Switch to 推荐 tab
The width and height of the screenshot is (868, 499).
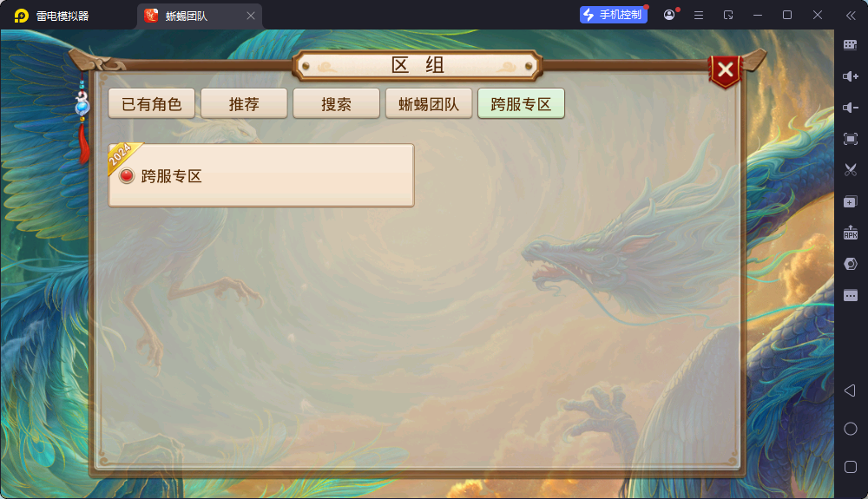click(244, 103)
